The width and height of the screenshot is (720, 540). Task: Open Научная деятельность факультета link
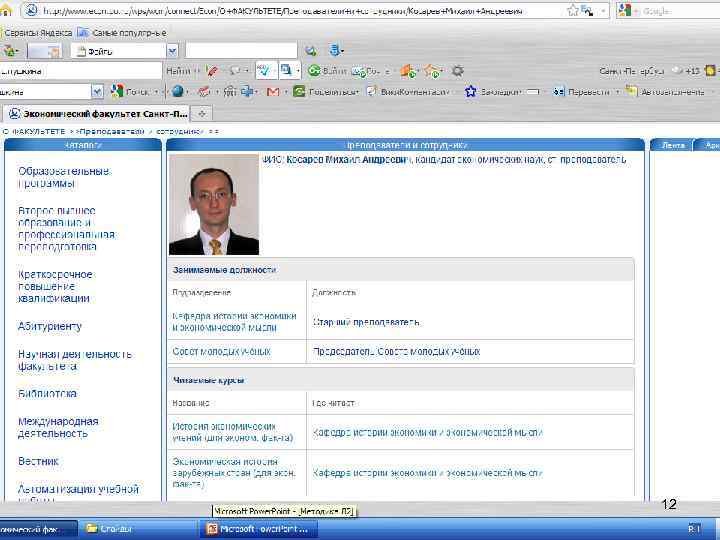[74, 360]
